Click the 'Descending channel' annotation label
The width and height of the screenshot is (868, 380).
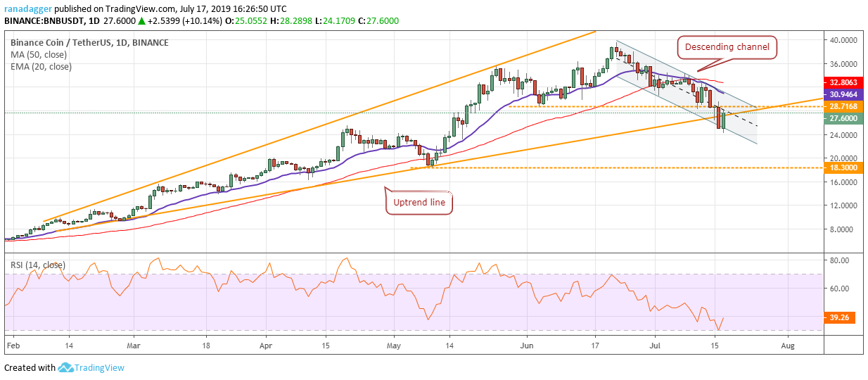pos(728,48)
